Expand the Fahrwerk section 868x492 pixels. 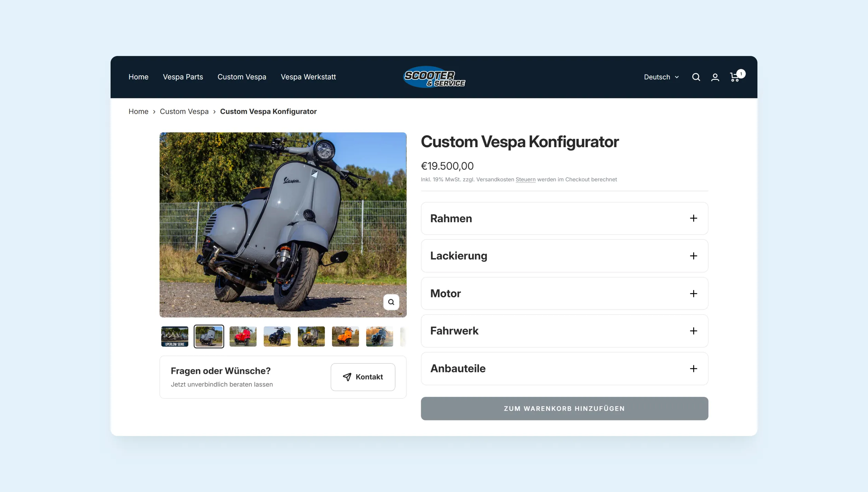pyautogui.click(x=564, y=331)
